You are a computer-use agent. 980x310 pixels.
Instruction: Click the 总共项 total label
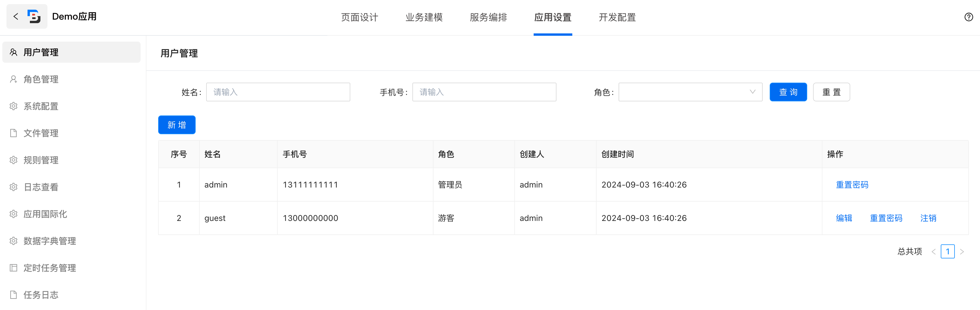[x=910, y=252]
